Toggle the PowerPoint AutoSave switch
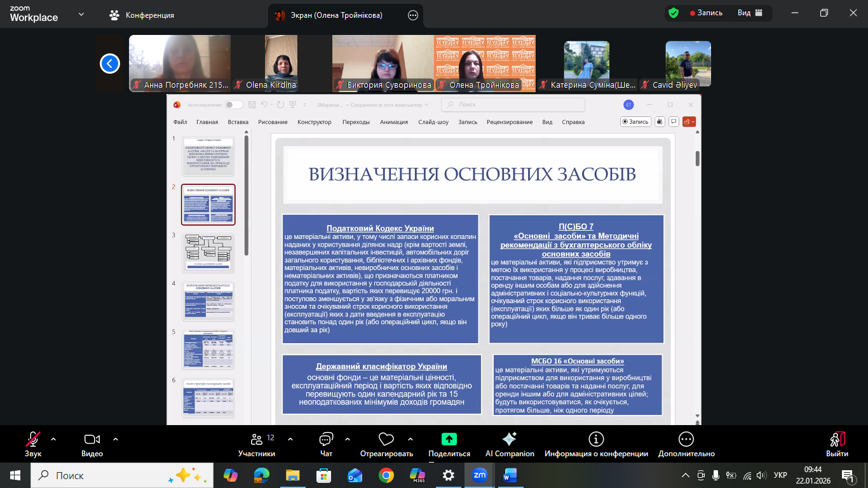 pos(233,105)
